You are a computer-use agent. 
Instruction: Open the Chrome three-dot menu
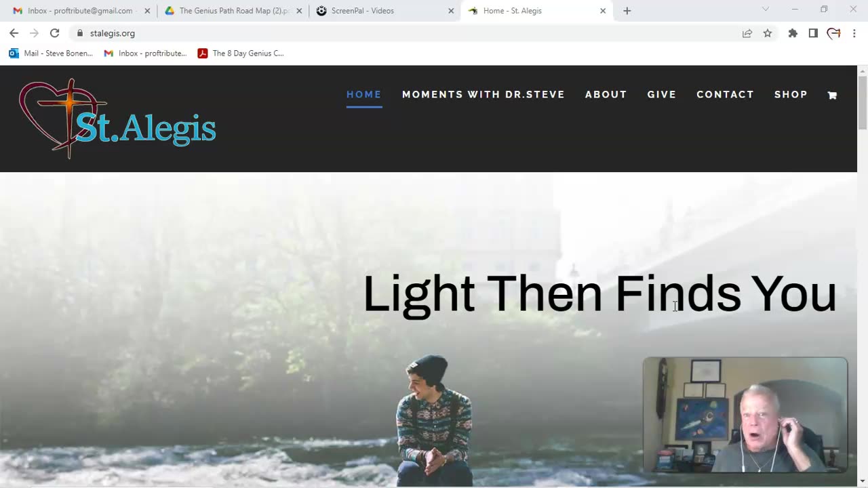click(854, 33)
